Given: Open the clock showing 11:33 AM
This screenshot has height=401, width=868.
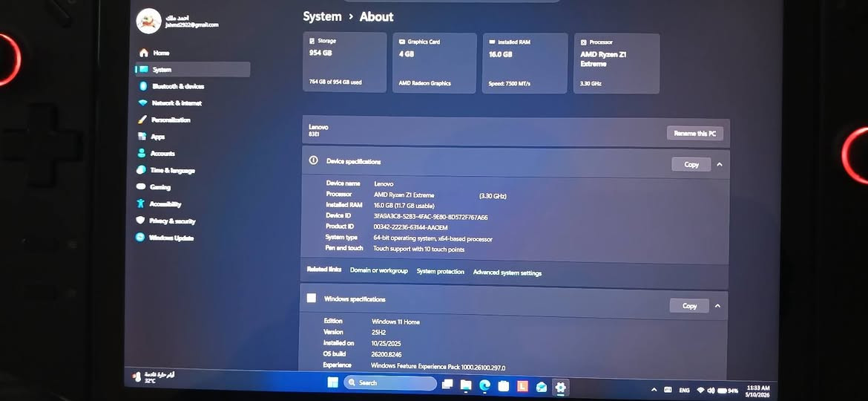Looking at the screenshot, I should (758, 391).
